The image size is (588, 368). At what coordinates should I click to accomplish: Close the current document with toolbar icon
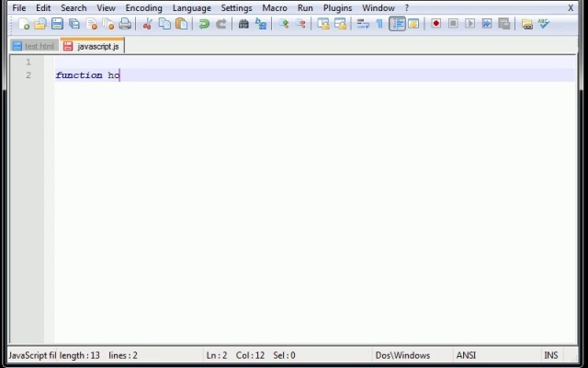tap(92, 24)
